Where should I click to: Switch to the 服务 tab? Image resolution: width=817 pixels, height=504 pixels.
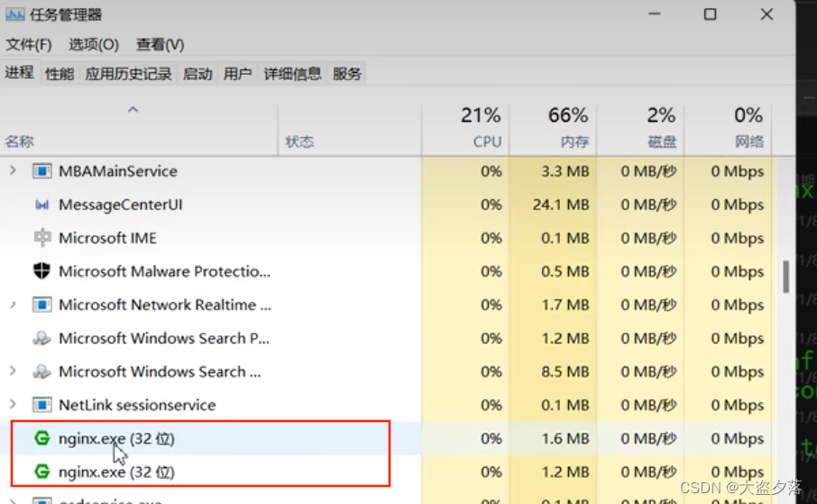click(347, 74)
